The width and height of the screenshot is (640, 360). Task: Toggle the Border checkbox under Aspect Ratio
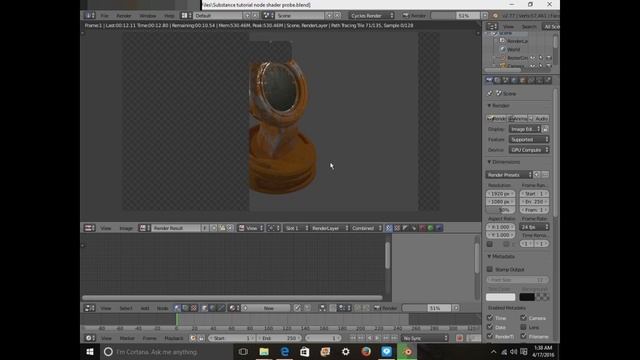490,244
